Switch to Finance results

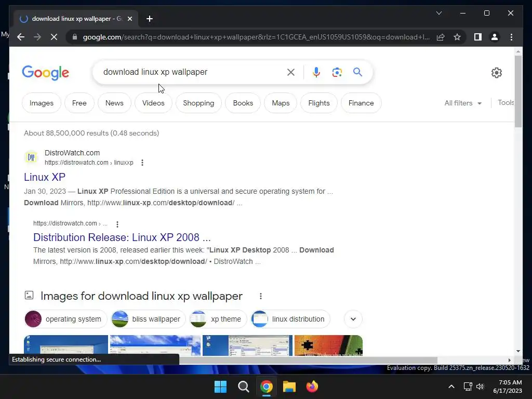click(x=361, y=103)
